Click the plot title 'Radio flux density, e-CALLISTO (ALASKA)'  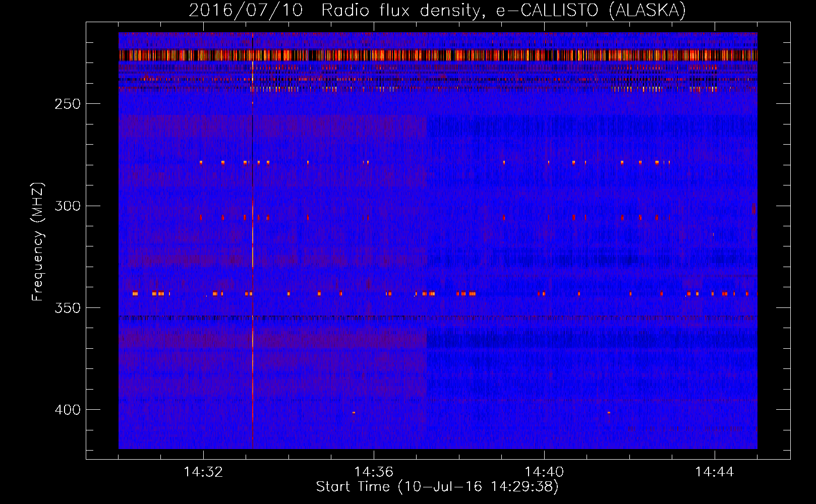point(503,11)
